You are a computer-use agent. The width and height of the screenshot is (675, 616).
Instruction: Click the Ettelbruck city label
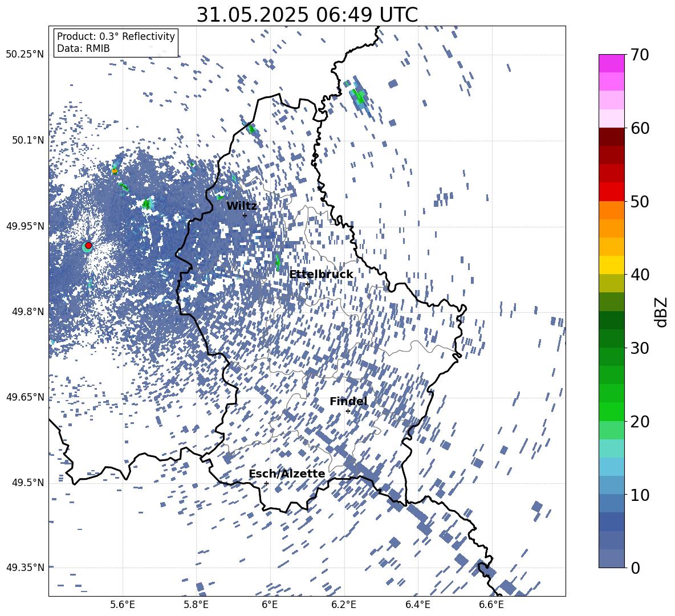coord(321,275)
